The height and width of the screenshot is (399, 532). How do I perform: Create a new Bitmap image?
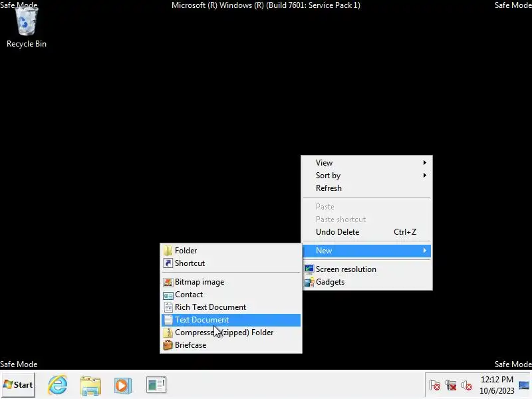click(x=231, y=282)
